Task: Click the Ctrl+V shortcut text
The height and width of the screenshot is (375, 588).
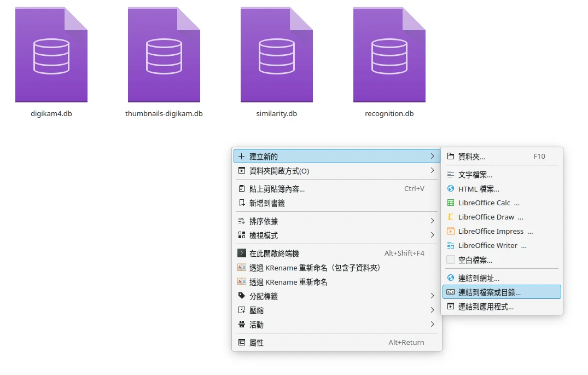Action: tap(414, 188)
